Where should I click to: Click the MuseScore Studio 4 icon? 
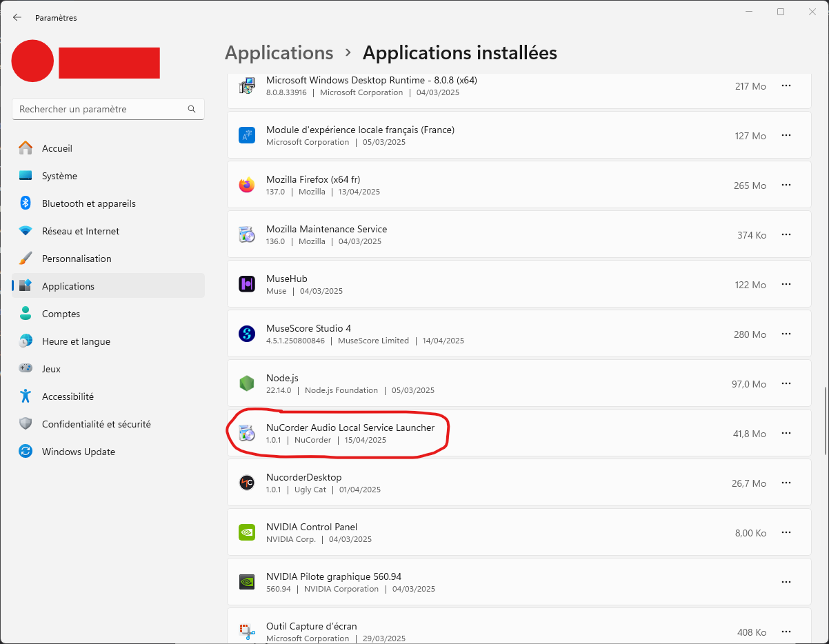(247, 334)
